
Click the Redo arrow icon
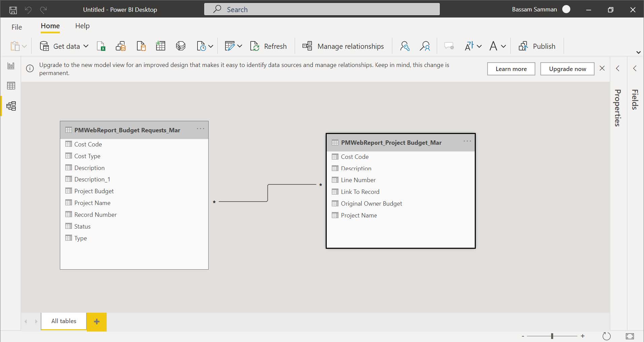click(43, 10)
